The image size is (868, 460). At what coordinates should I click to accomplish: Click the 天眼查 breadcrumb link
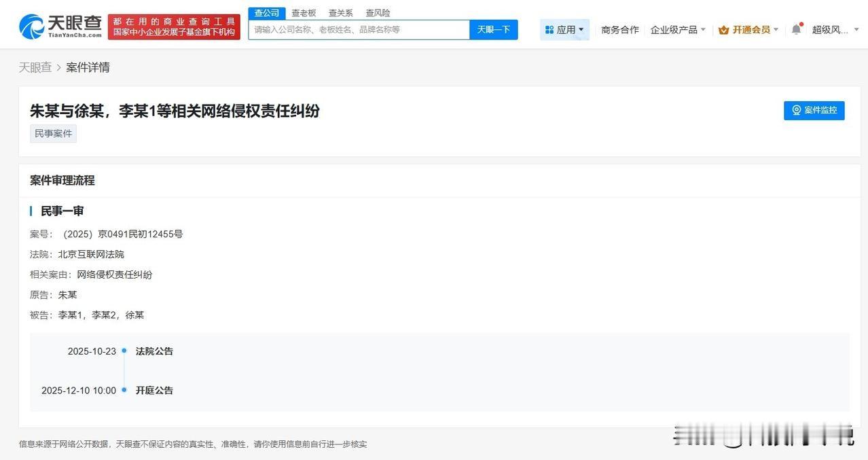[35, 67]
